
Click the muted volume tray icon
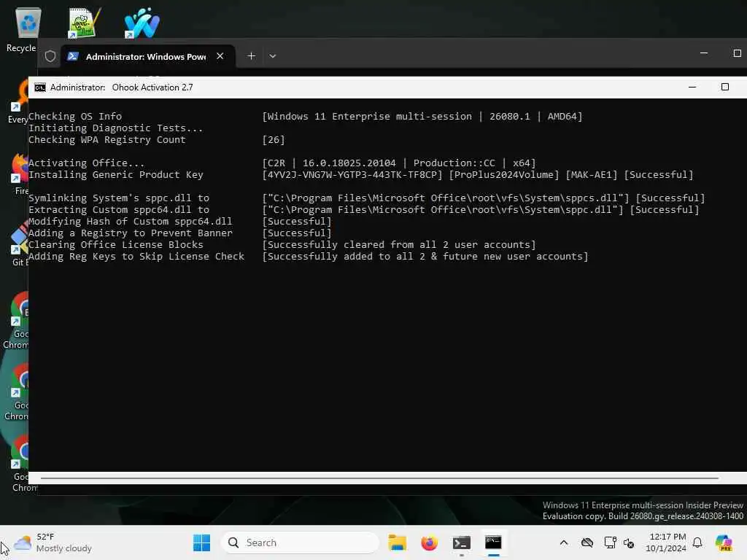629,542
